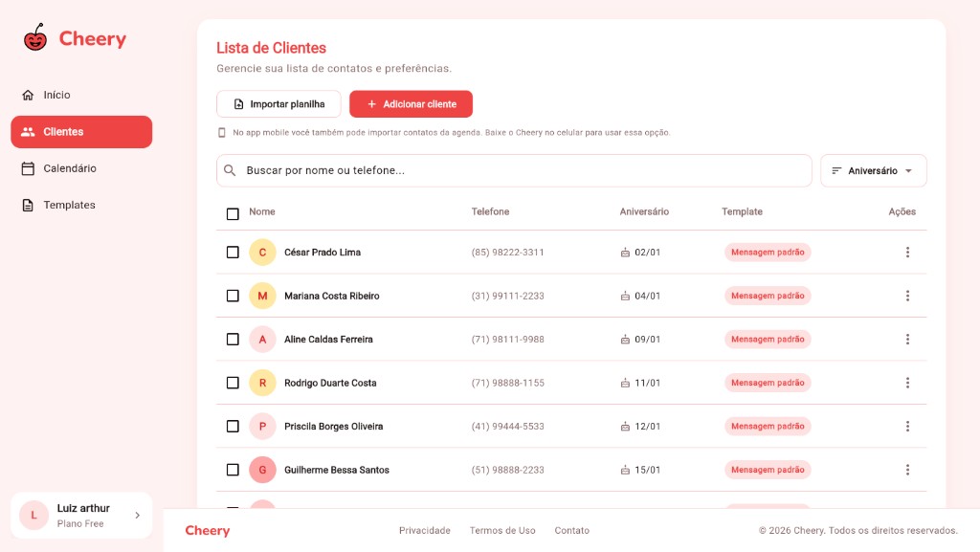Click Mensagem padrão tag for César Prado Lima

[768, 253]
